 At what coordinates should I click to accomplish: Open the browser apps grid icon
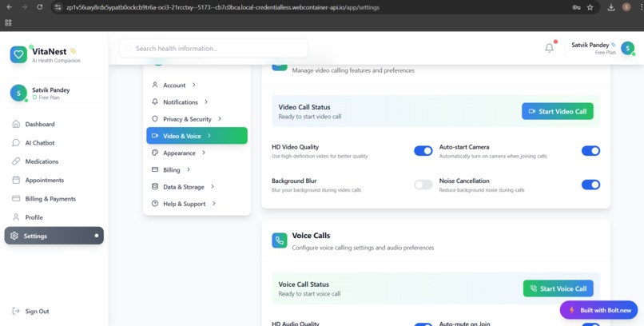tap(8, 22)
